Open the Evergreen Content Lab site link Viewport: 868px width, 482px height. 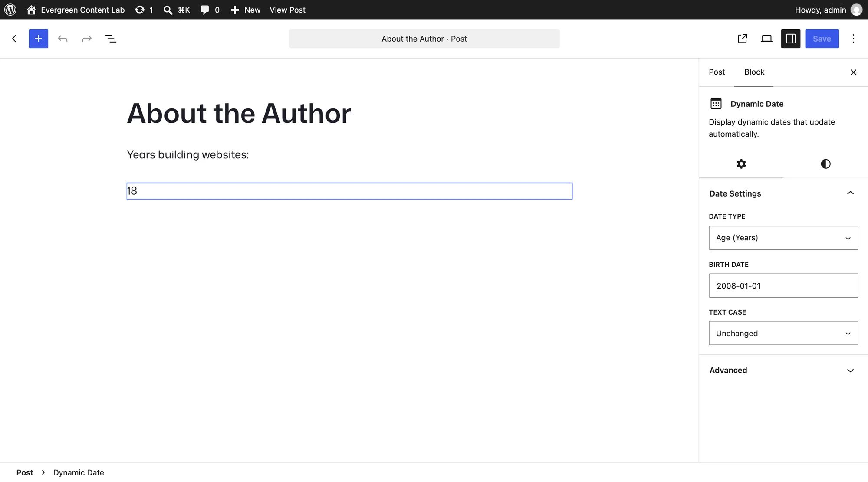pos(76,10)
